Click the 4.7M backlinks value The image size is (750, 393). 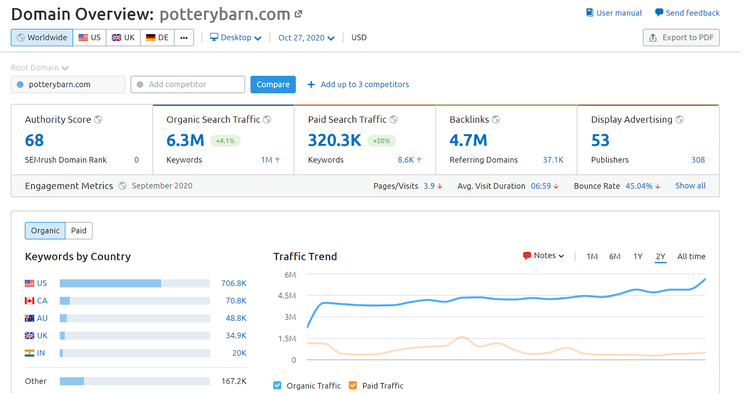click(468, 140)
